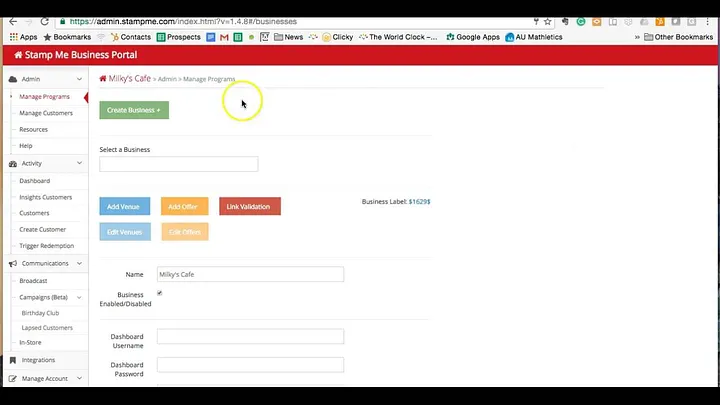This screenshot has width=720, height=405.
Task: Open the Apps grid shortcut
Action: pyautogui.click(x=23, y=37)
